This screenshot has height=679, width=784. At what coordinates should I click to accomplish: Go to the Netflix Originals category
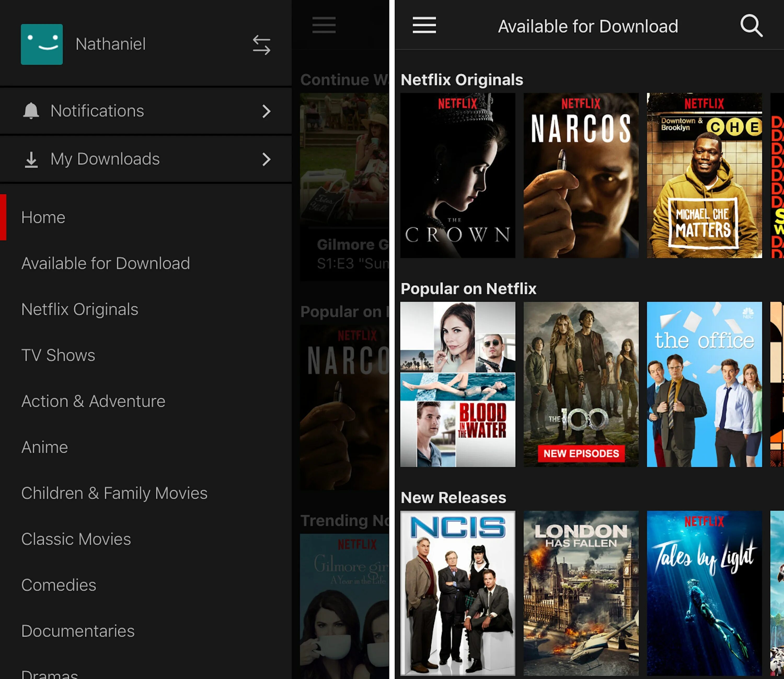click(80, 309)
